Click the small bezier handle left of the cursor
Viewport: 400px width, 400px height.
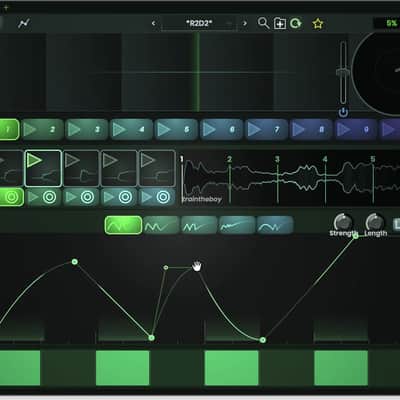[166, 267]
